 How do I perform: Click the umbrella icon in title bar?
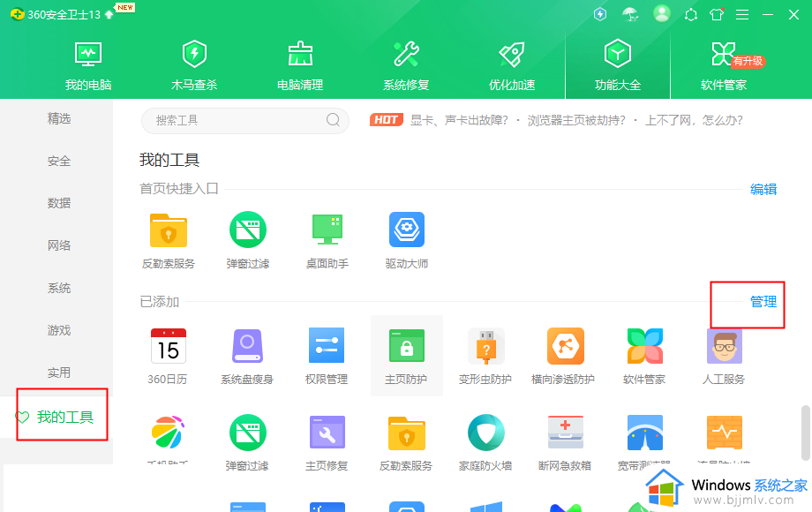[630, 14]
